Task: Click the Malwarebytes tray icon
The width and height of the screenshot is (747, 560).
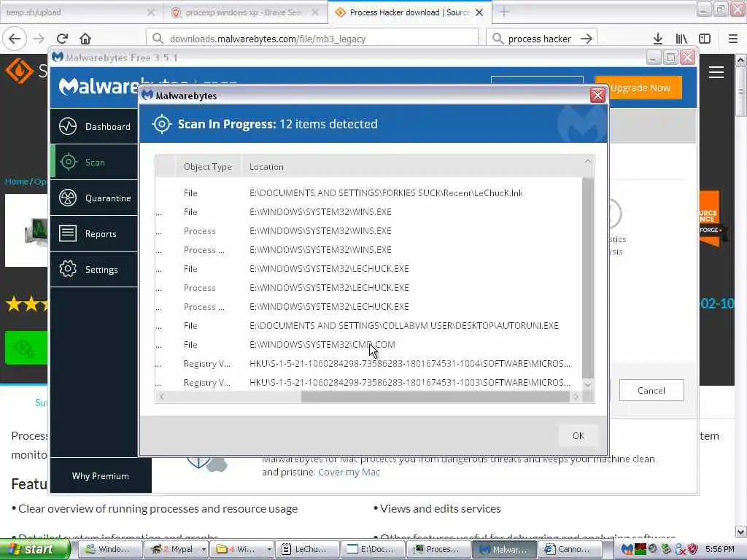Action: (627, 549)
